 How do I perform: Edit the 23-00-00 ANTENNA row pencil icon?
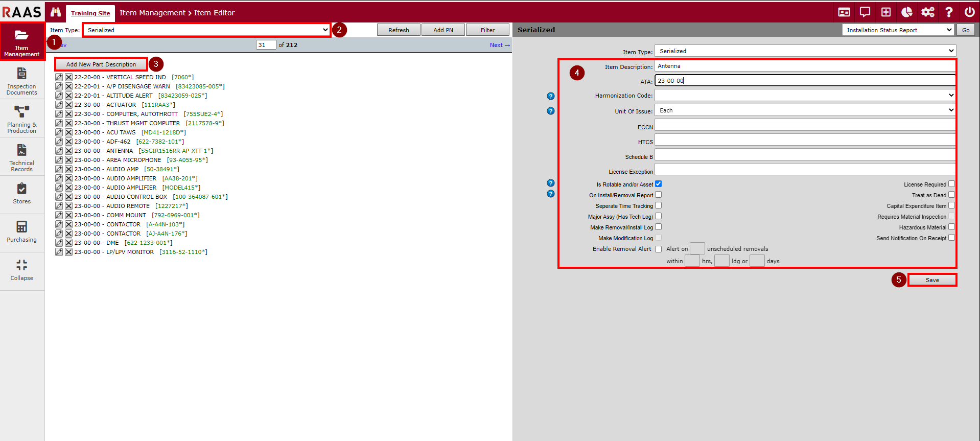(x=59, y=151)
